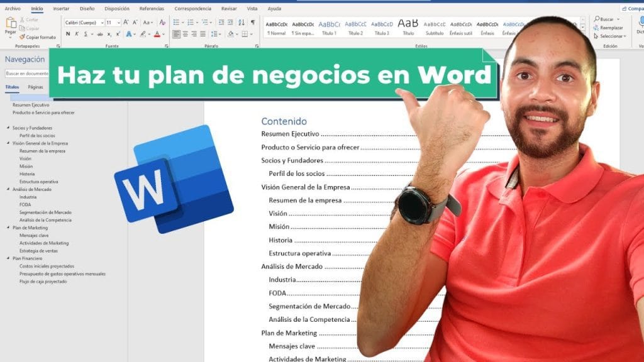Screen dimensions: 644x362
Task: Toggle superscript formatting
Action: click(x=118, y=34)
